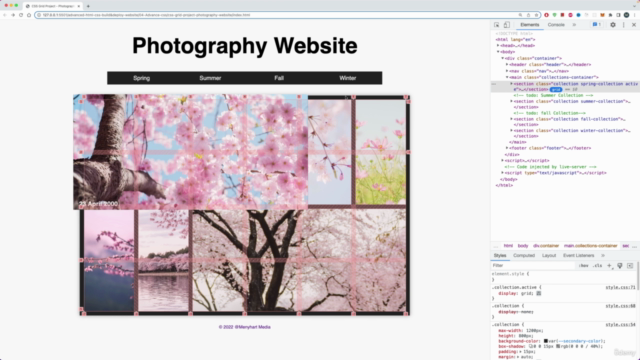Click the Summer navigation link
Screen dimensions: 640x360
[210, 78]
